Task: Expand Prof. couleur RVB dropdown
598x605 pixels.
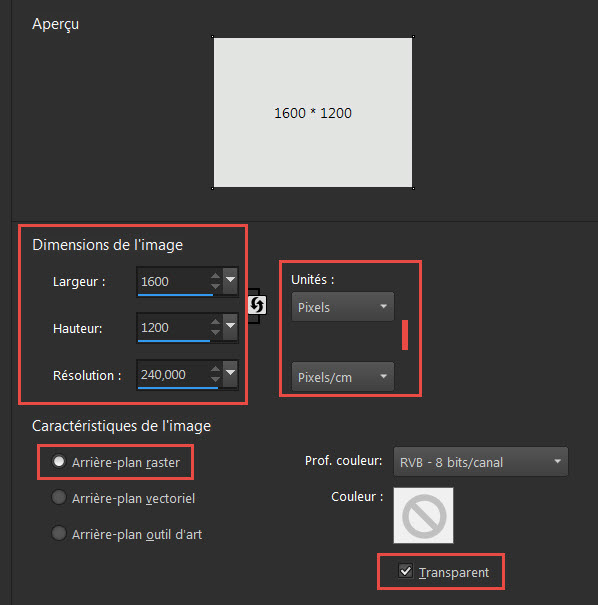Action: pos(481,461)
